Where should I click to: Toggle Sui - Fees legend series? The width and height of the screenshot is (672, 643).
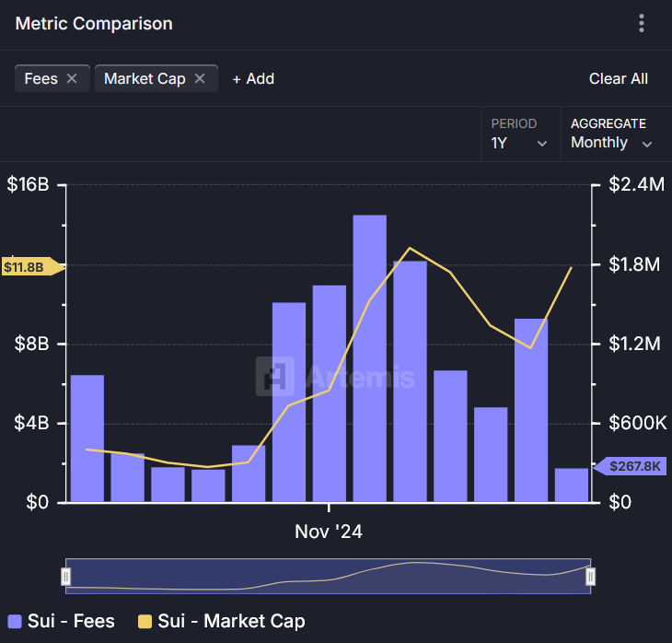pos(62,621)
